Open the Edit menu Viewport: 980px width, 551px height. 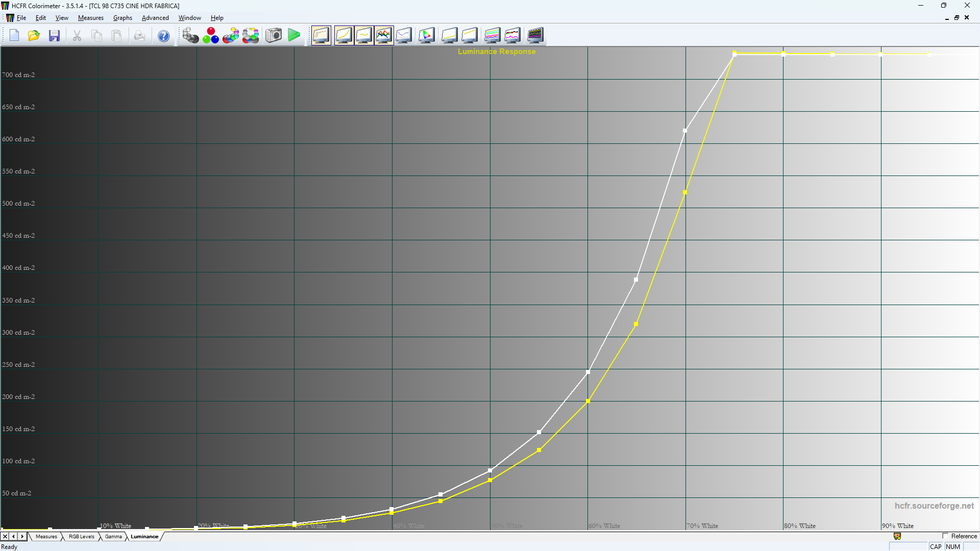point(41,18)
